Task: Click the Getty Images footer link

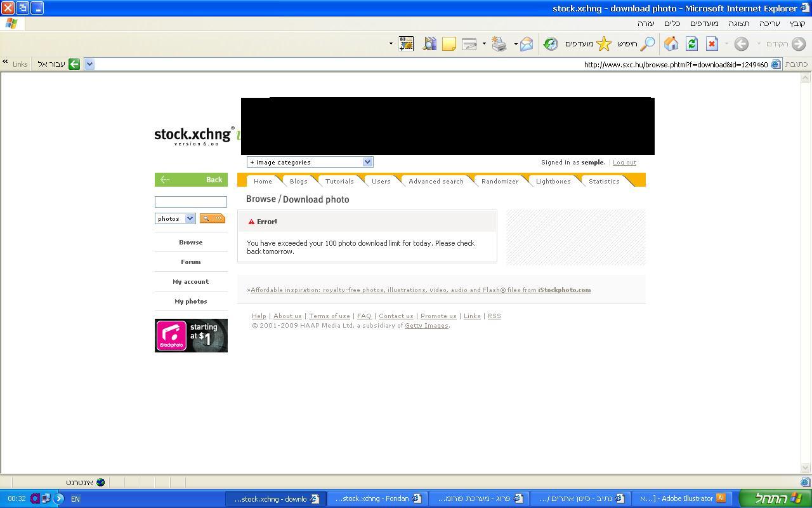Action: click(426, 326)
